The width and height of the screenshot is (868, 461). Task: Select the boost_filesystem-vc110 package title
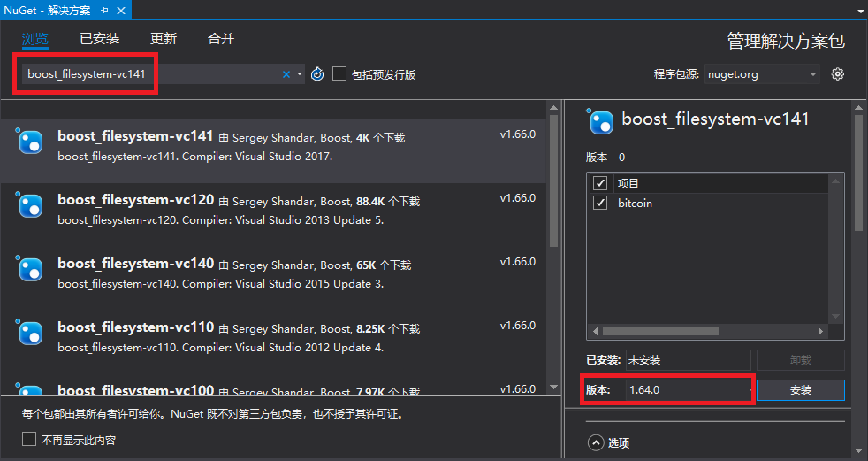[x=135, y=327]
